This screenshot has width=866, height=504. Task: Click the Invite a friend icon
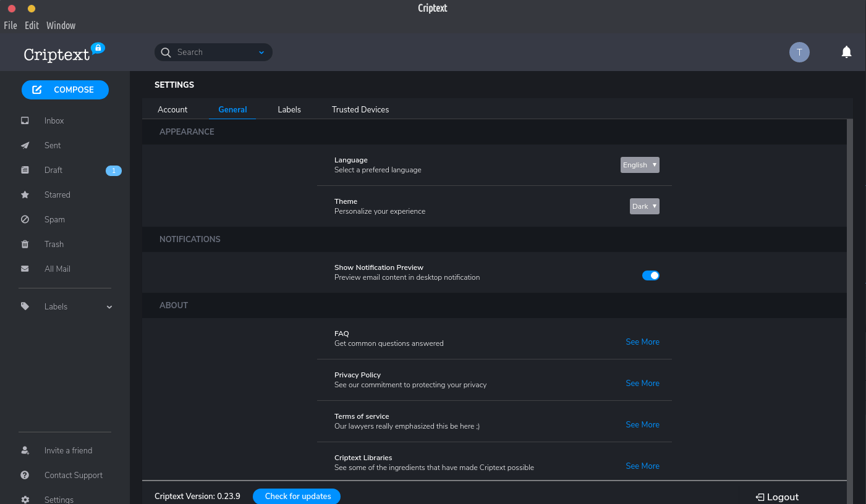(x=25, y=451)
